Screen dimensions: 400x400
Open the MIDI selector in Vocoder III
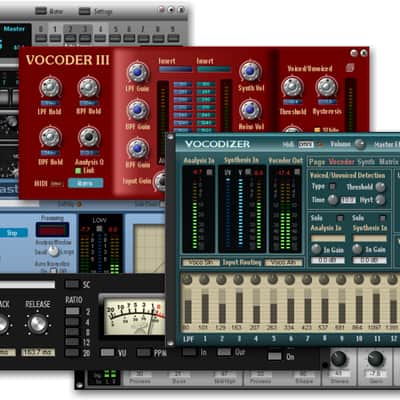pos(57,184)
